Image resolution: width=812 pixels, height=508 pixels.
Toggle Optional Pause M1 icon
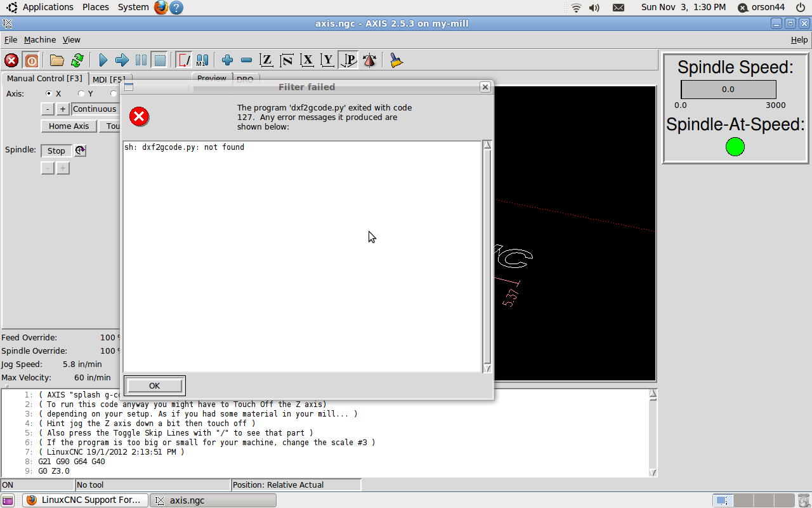point(202,60)
